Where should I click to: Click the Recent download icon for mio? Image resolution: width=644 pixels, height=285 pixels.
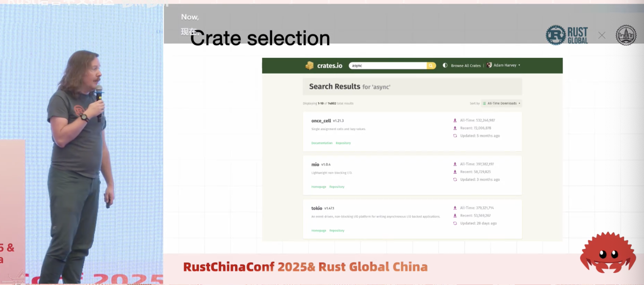[x=455, y=172]
